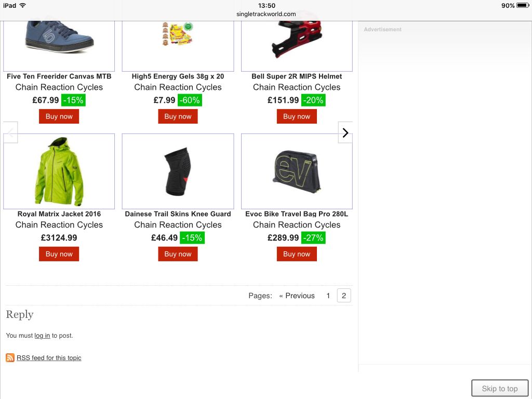Open the log in link
Screen dimensions: 532x399
[42, 336]
